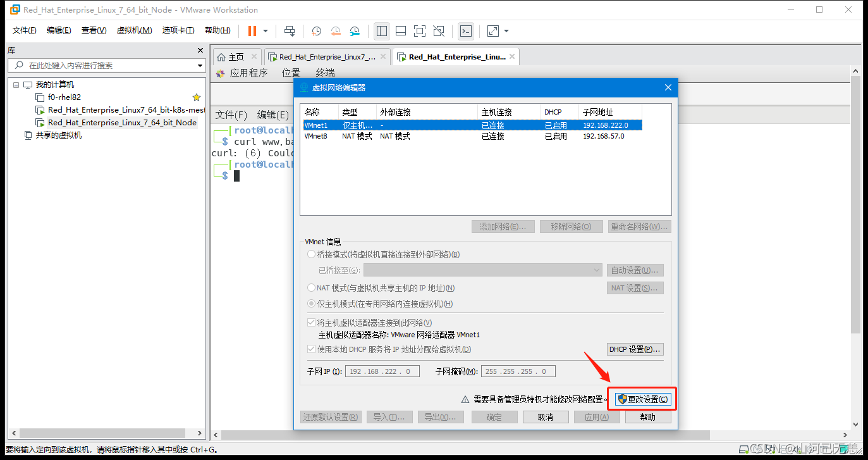The height and width of the screenshot is (460, 868).
Task: Click the globe icon in dialog title bar
Action: 304,87
